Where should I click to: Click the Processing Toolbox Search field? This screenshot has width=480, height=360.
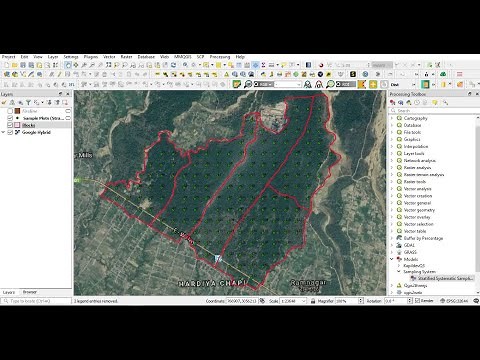point(433,111)
